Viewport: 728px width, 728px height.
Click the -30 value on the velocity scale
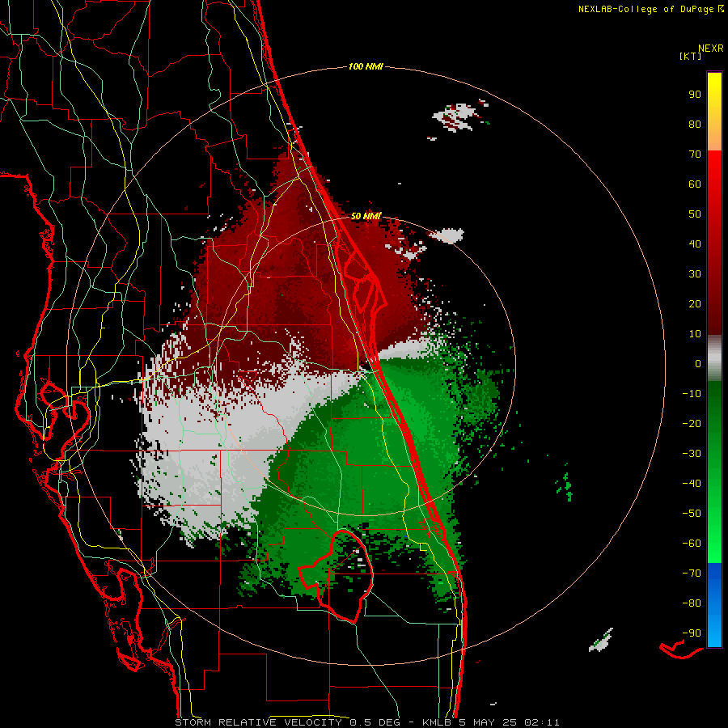pyautogui.click(x=692, y=454)
